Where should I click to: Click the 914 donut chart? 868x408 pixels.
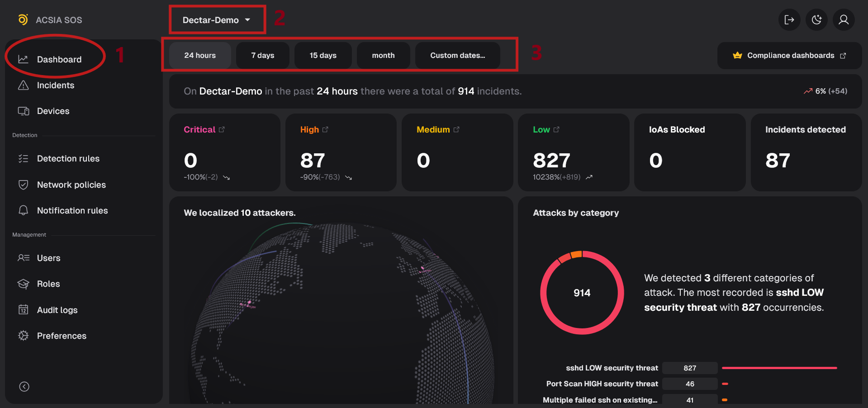click(x=582, y=293)
